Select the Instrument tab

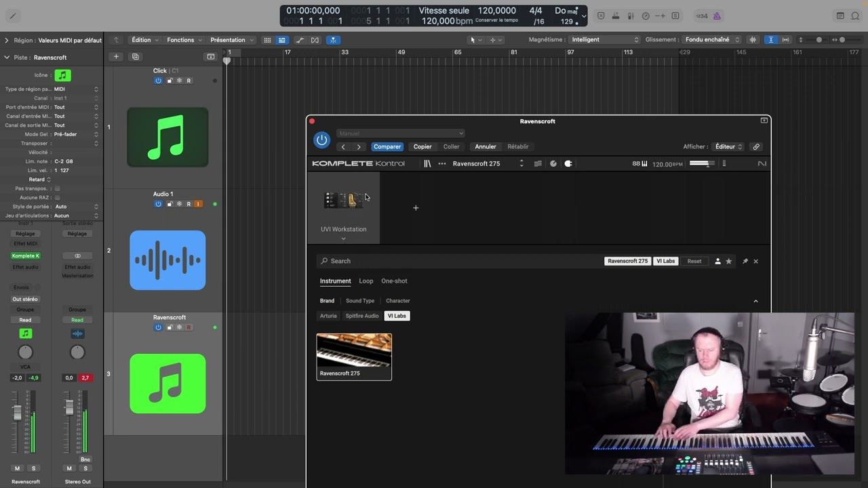(336, 281)
